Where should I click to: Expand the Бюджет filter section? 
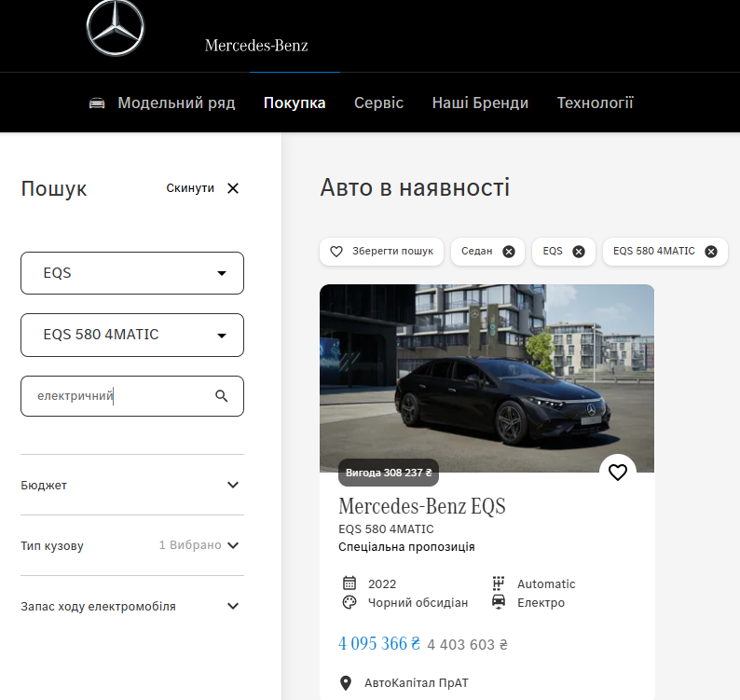(x=233, y=485)
